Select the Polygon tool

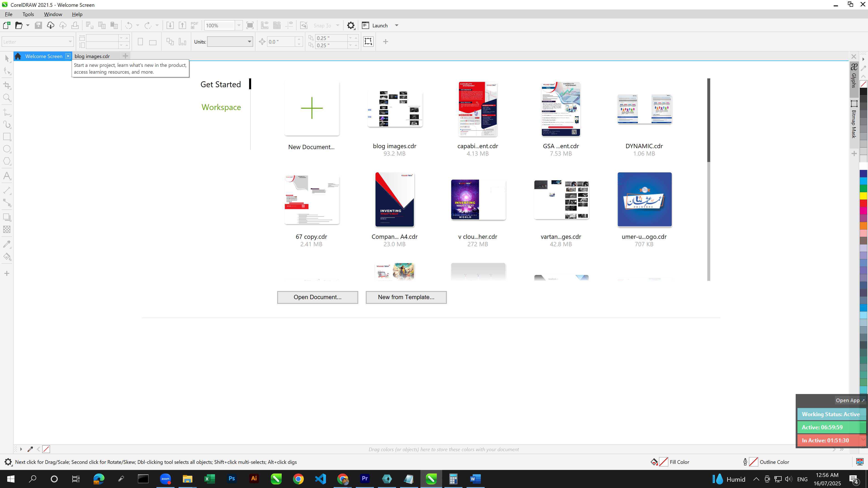7,161
